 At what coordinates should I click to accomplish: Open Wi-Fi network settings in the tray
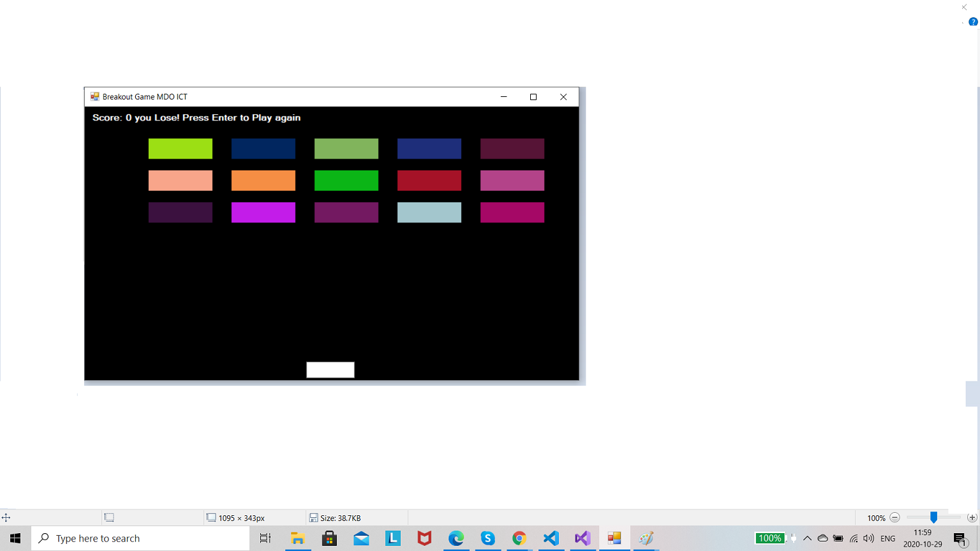coord(854,538)
